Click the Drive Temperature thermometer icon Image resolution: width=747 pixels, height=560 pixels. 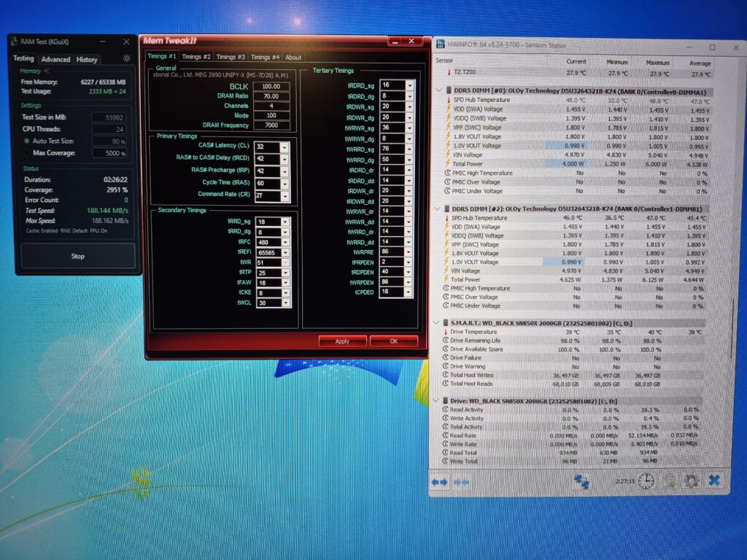point(446,332)
